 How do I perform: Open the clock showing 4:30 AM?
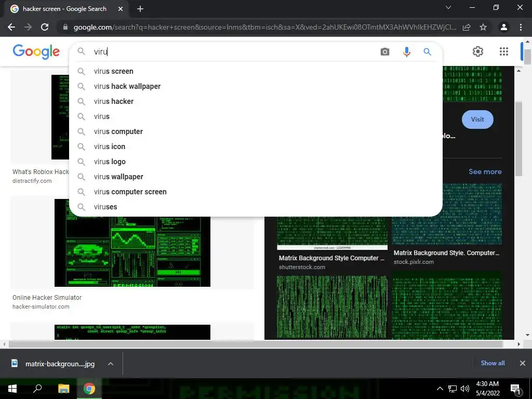coord(487,389)
